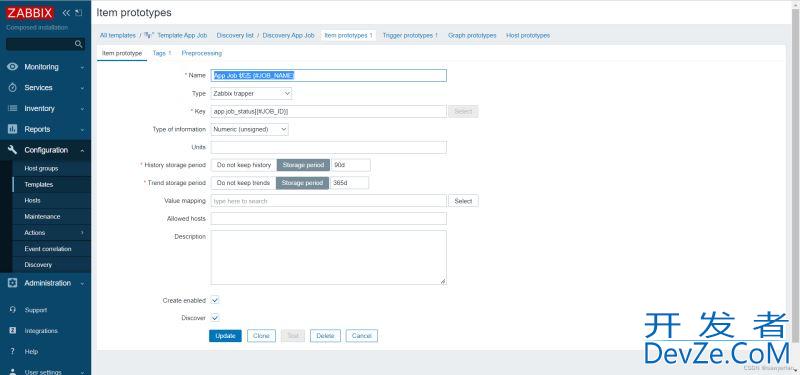Click the Cancel button
The width and height of the screenshot is (800, 375).
(362, 336)
